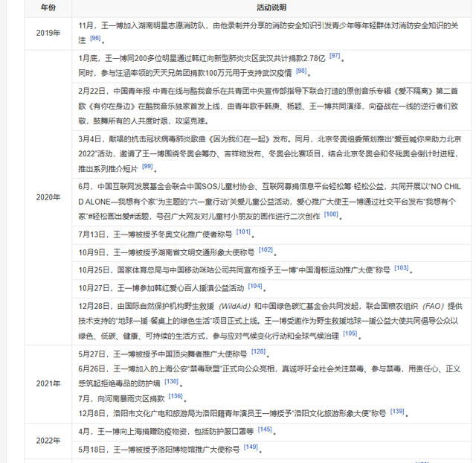476x463 pixels.
Task: Click the 6月26日 上海公安禁毒联盟 line
Action: (269, 377)
